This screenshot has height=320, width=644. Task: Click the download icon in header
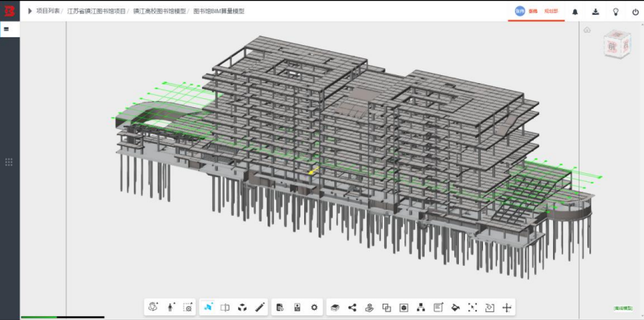(596, 12)
